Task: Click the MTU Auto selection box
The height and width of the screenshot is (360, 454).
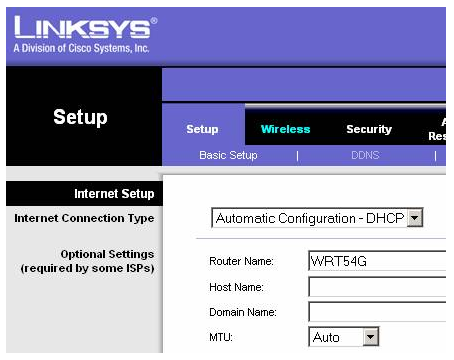Action: pos(344,337)
